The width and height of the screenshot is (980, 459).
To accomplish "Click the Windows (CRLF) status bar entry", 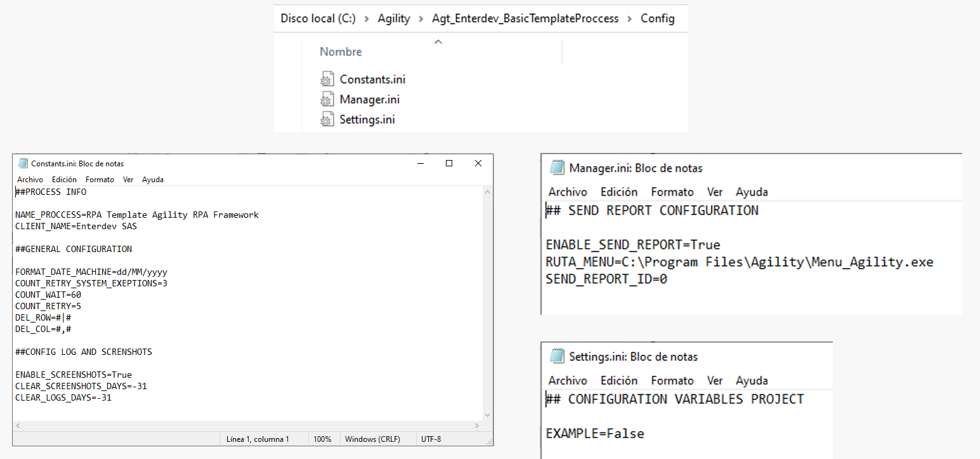I will point(372,439).
